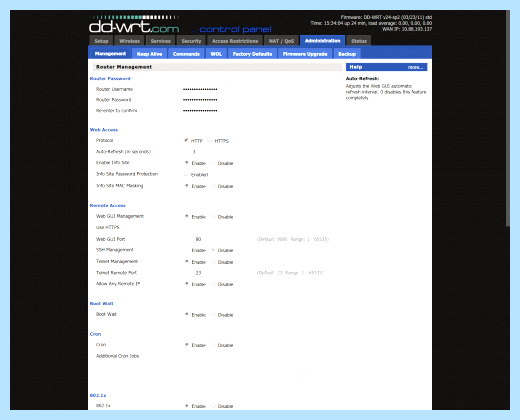The image size is (520, 420).
Task: Enable 802.1x
Action: click(187, 406)
